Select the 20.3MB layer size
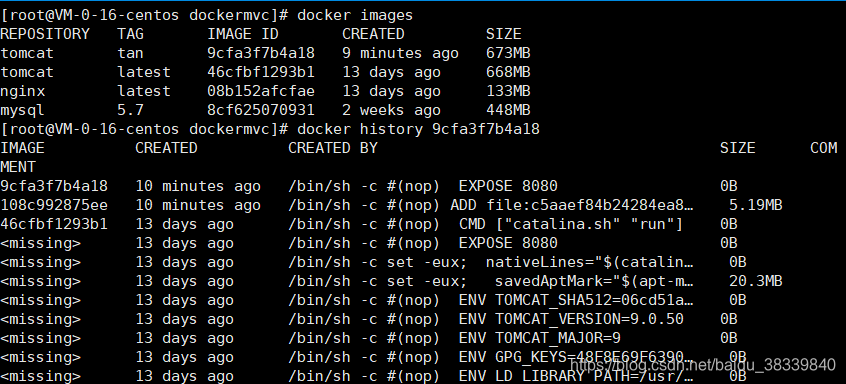Viewport: 846px width, 384px height. click(755, 282)
